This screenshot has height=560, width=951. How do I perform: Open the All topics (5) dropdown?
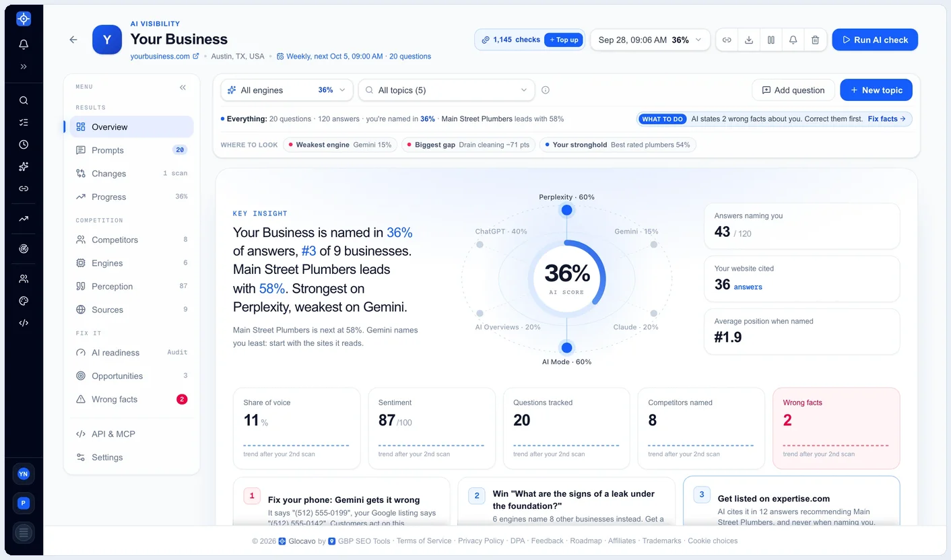click(x=447, y=90)
